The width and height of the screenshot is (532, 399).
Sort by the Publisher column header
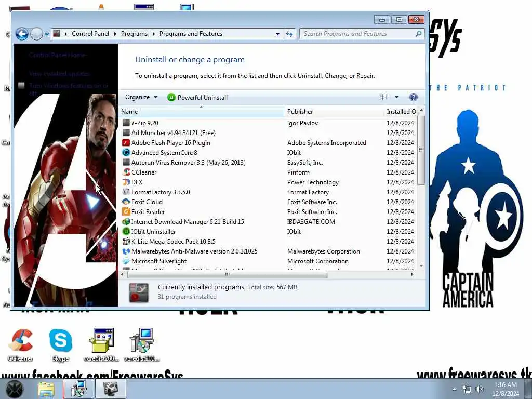tap(334, 111)
